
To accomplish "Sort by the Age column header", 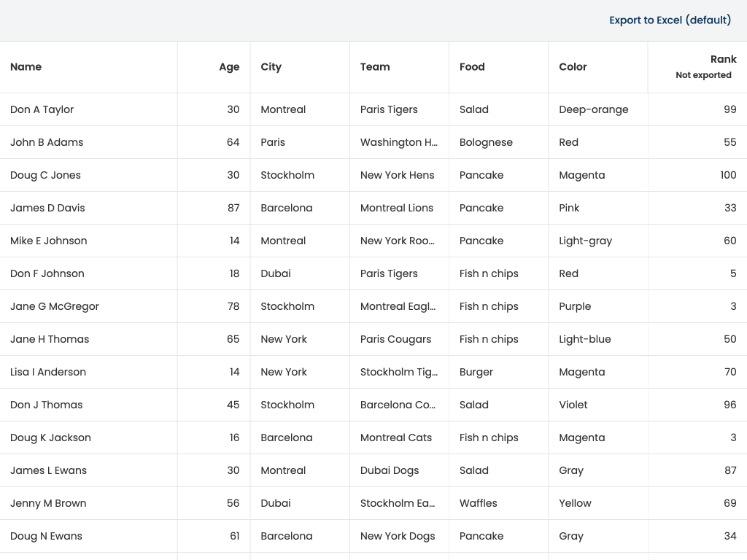I will pos(229,67).
